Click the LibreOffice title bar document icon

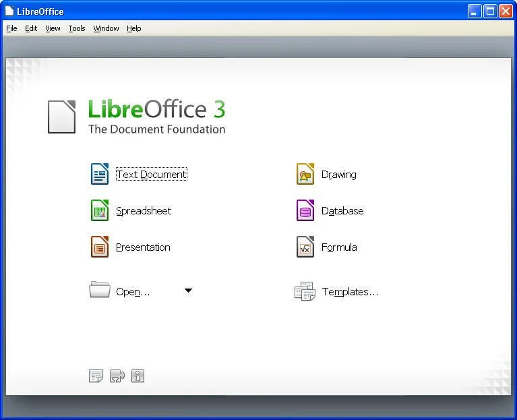(x=9, y=11)
